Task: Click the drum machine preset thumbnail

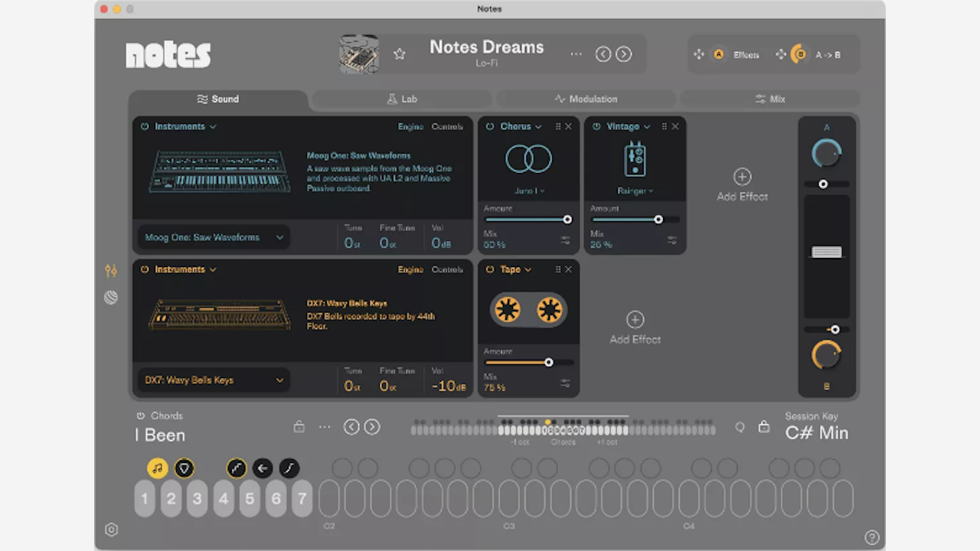Action: click(x=359, y=54)
